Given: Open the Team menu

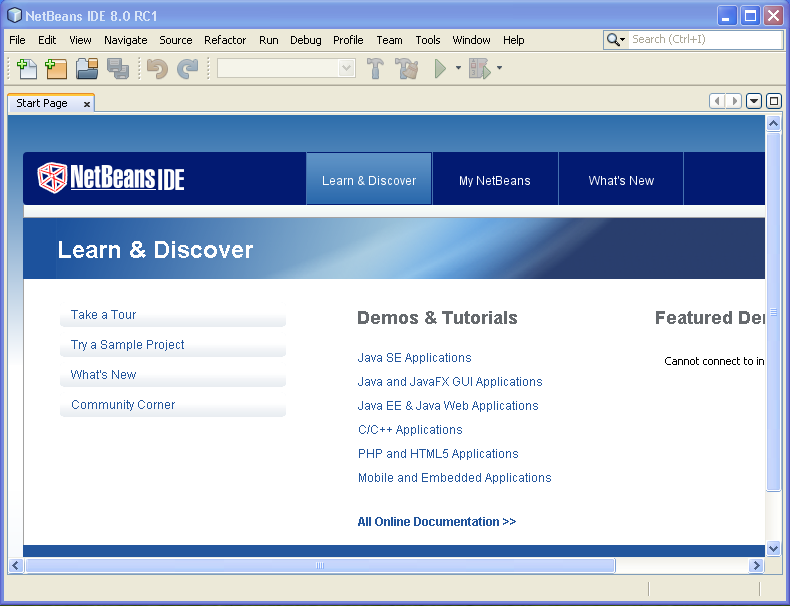Looking at the screenshot, I should tap(389, 40).
